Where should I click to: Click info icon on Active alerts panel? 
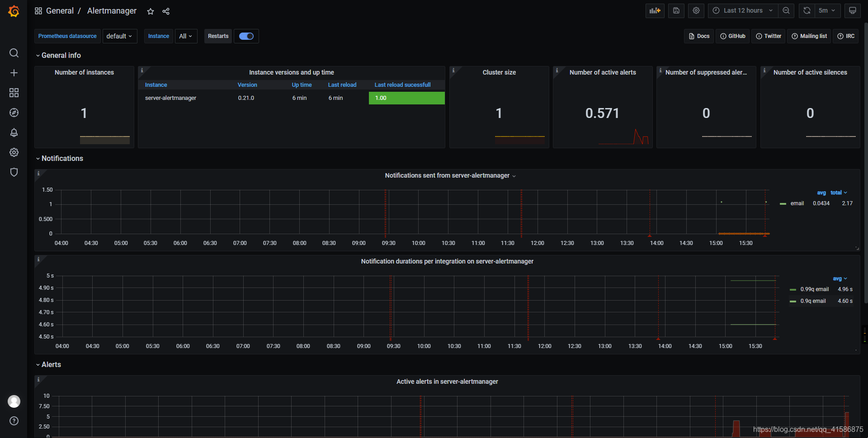(x=38, y=380)
